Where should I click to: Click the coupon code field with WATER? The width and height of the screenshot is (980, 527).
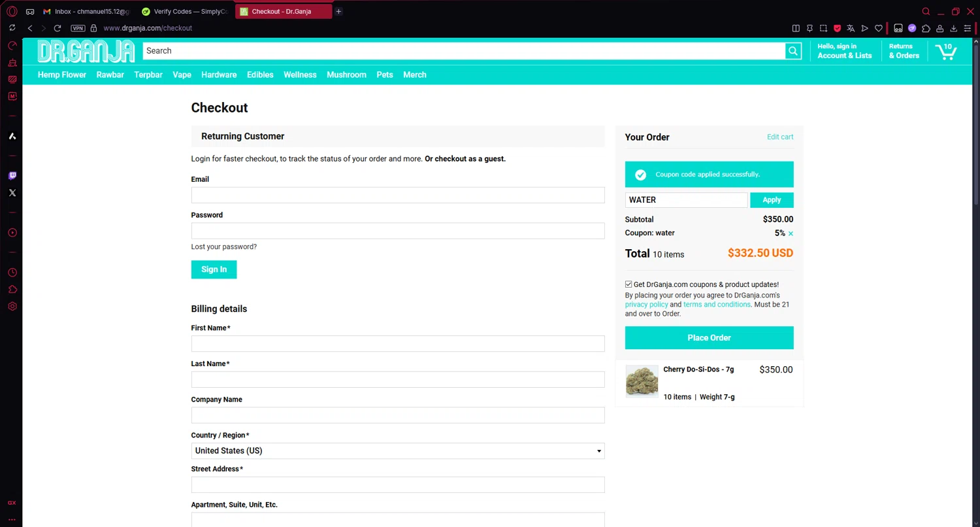[x=686, y=200]
